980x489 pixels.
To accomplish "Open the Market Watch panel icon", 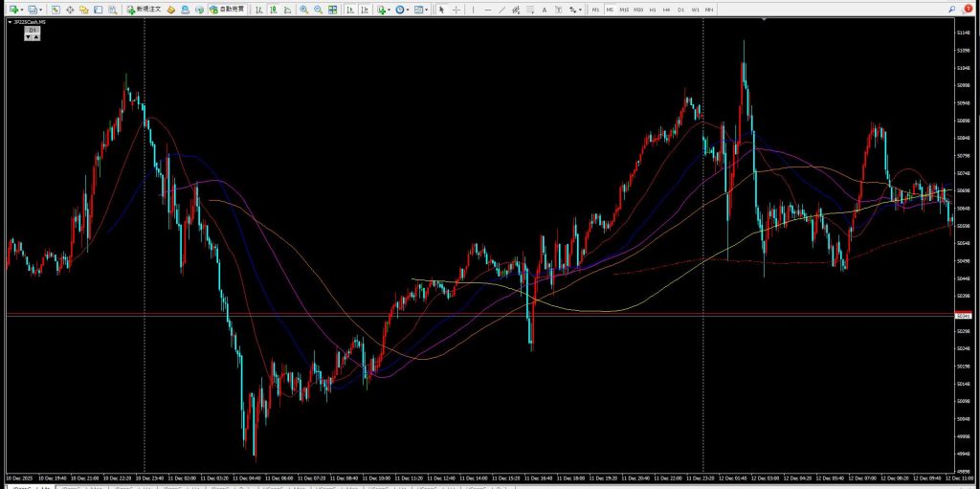I will point(56,9).
